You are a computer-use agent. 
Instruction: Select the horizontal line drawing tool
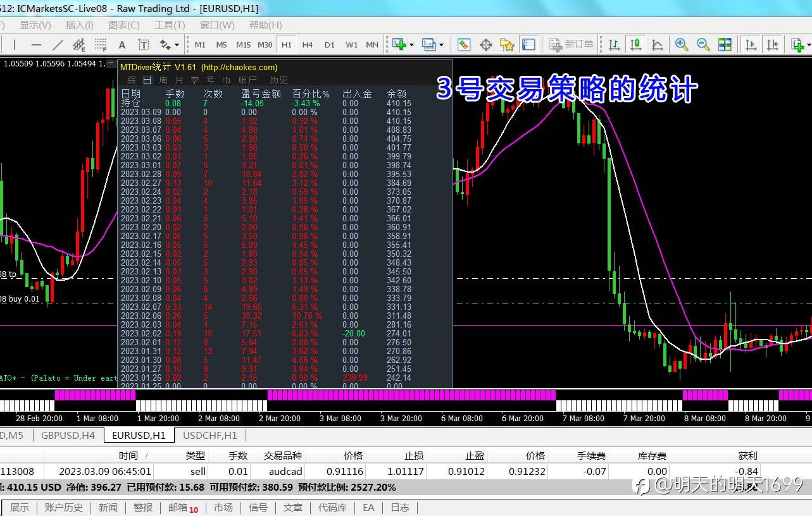coord(36,45)
